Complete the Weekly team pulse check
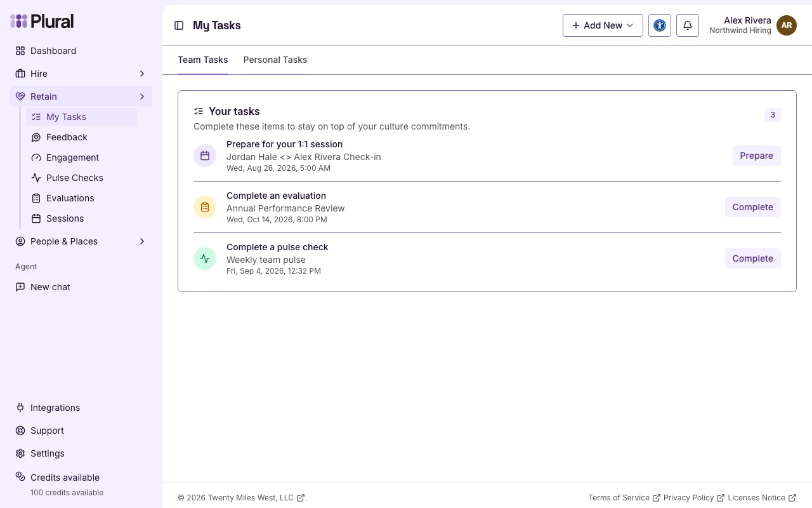Viewport: 812px width, 508px height. pyautogui.click(x=752, y=258)
